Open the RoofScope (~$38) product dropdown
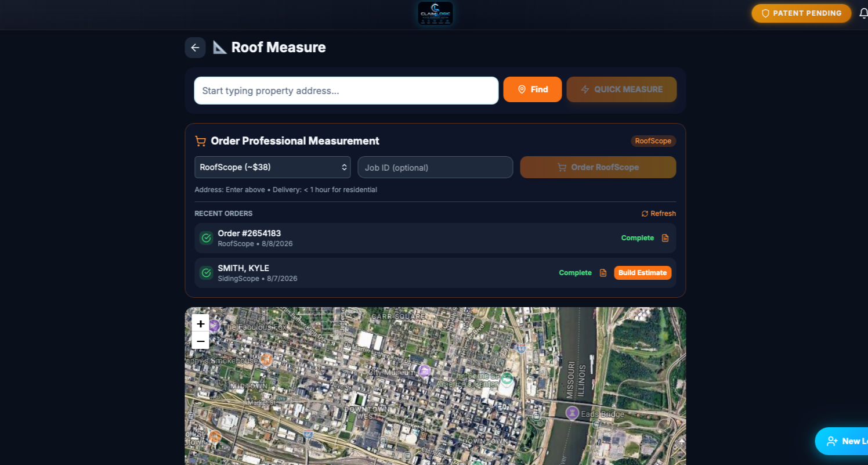 coord(273,167)
